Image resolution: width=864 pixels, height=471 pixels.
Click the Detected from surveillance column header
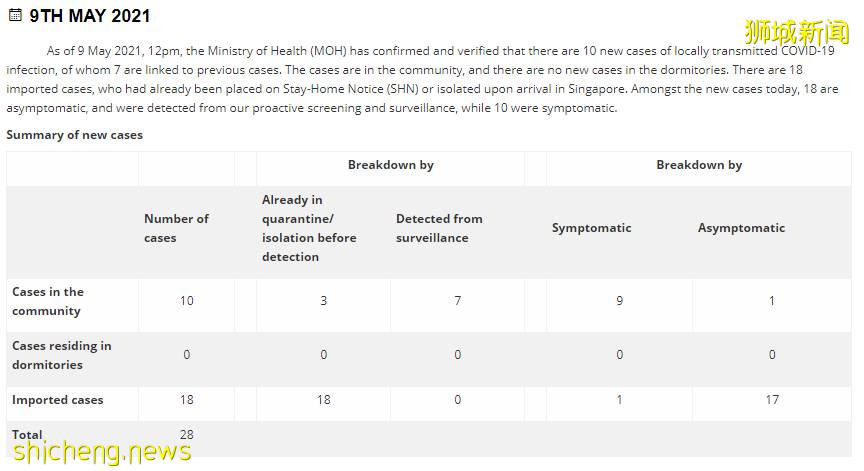click(x=439, y=228)
